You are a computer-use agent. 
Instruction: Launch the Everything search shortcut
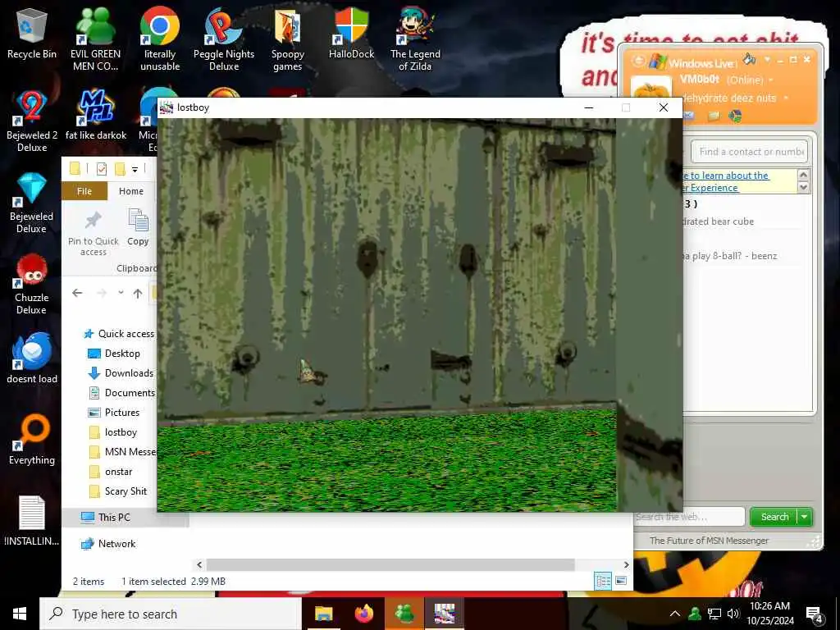pyautogui.click(x=32, y=440)
